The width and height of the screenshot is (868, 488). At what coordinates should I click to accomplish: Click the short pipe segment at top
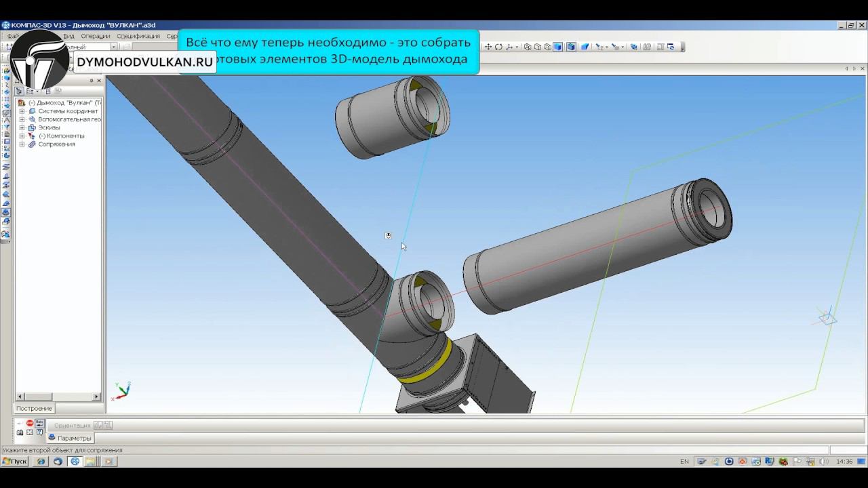point(391,116)
